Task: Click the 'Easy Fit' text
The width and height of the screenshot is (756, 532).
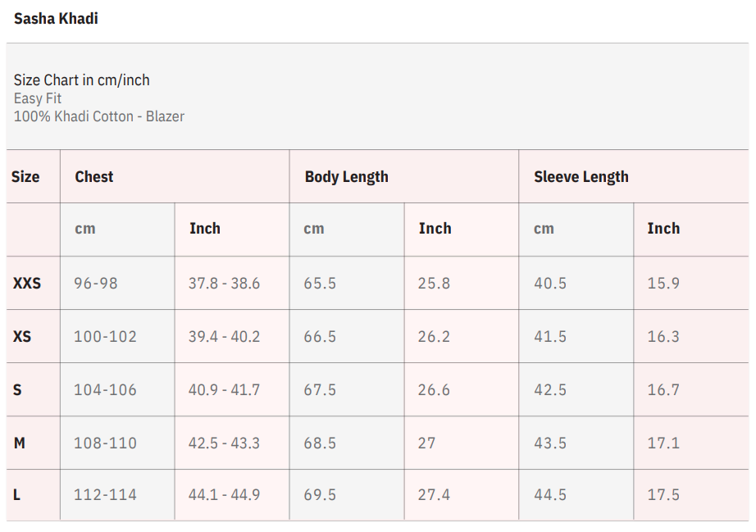Action: (38, 98)
